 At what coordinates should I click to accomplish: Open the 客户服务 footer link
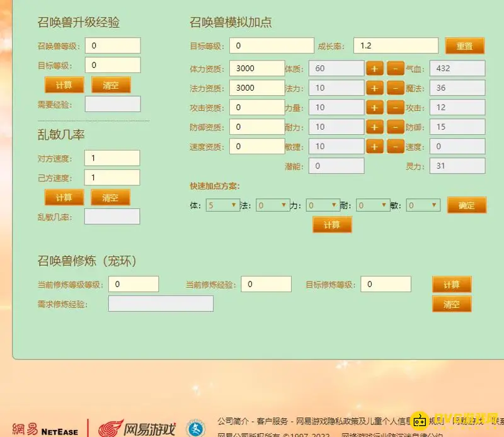tap(272, 421)
